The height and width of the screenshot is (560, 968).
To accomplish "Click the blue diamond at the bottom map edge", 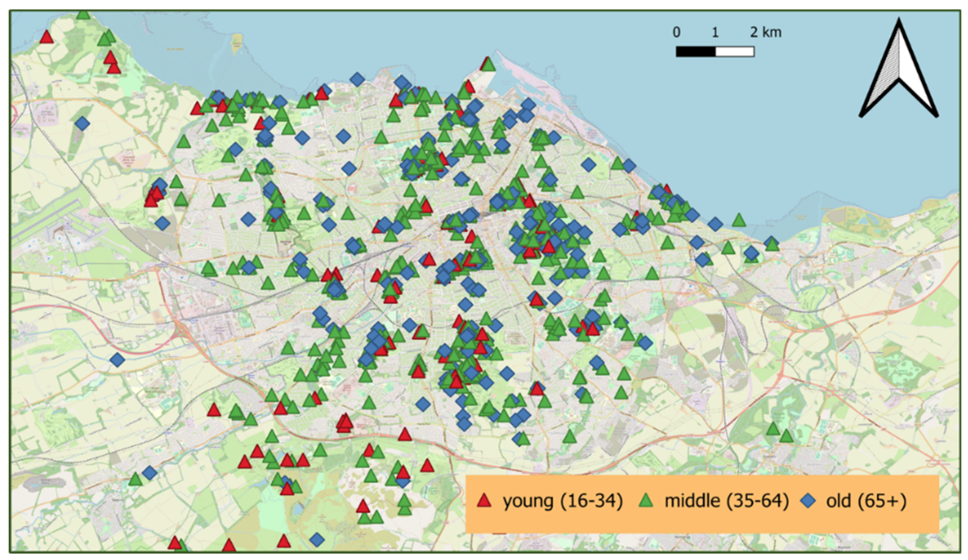I will click(x=317, y=540).
